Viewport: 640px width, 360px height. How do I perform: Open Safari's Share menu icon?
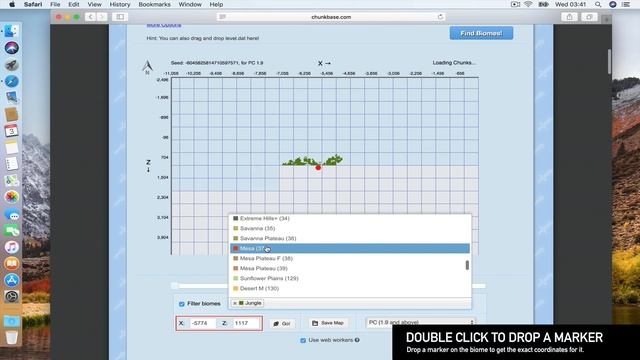click(x=569, y=17)
